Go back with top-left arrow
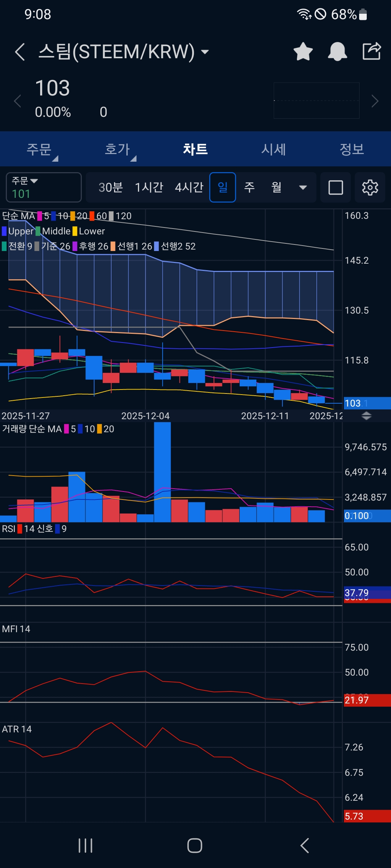This screenshot has height=868, width=391. coord(20,52)
